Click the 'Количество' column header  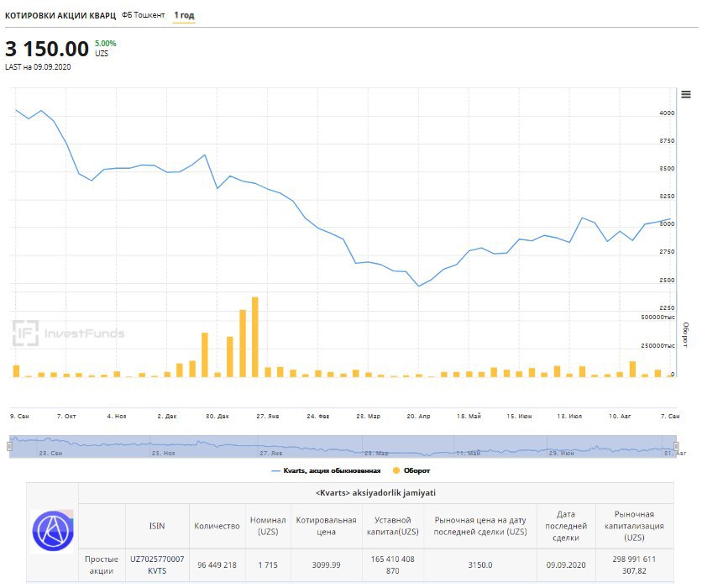pyautogui.click(x=217, y=526)
